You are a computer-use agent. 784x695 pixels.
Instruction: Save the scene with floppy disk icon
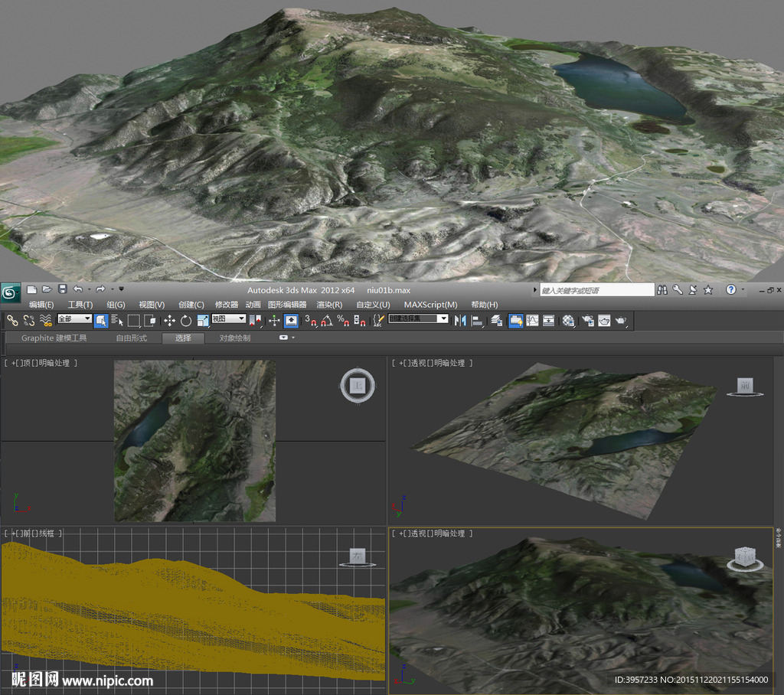[x=63, y=289]
